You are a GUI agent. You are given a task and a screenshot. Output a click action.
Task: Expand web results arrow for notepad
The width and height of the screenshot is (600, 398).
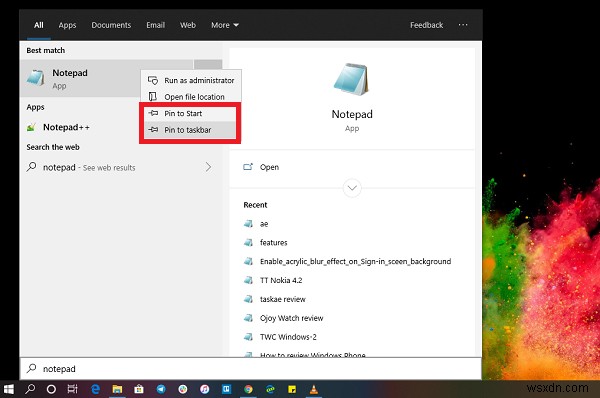click(x=208, y=167)
